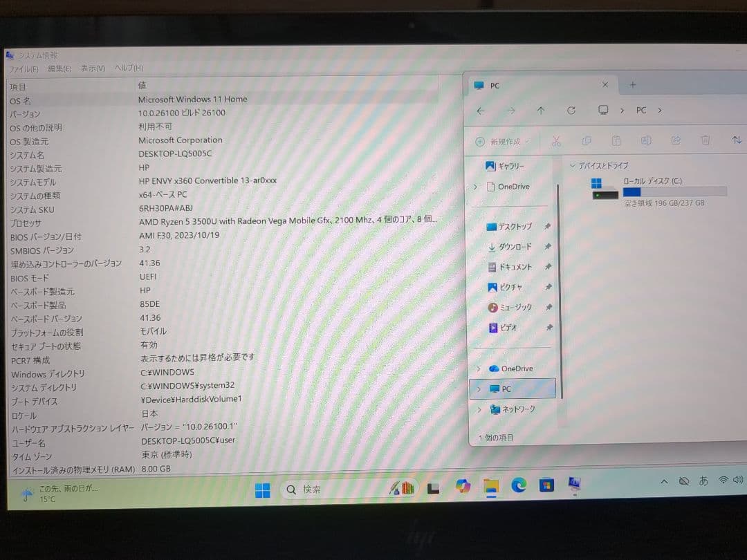Screen dimensions: 747x560
Task: Open the weather widget on taskbar
Action: [59, 493]
